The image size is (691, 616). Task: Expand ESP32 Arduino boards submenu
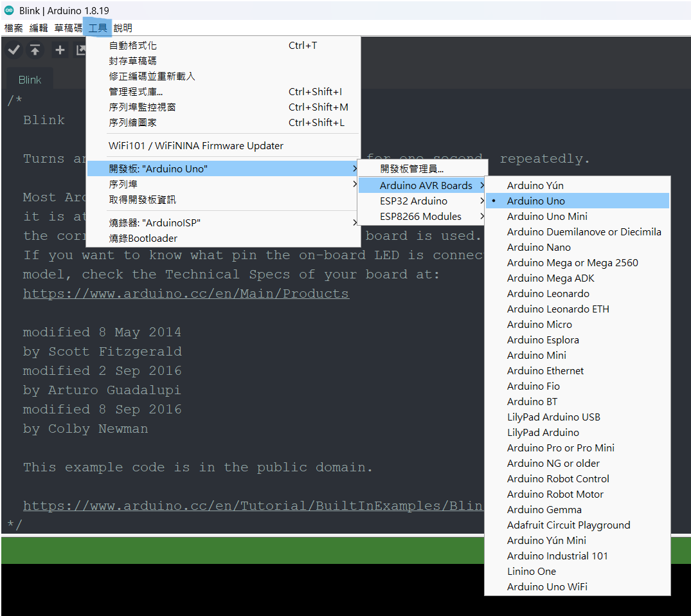click(422, 201)
